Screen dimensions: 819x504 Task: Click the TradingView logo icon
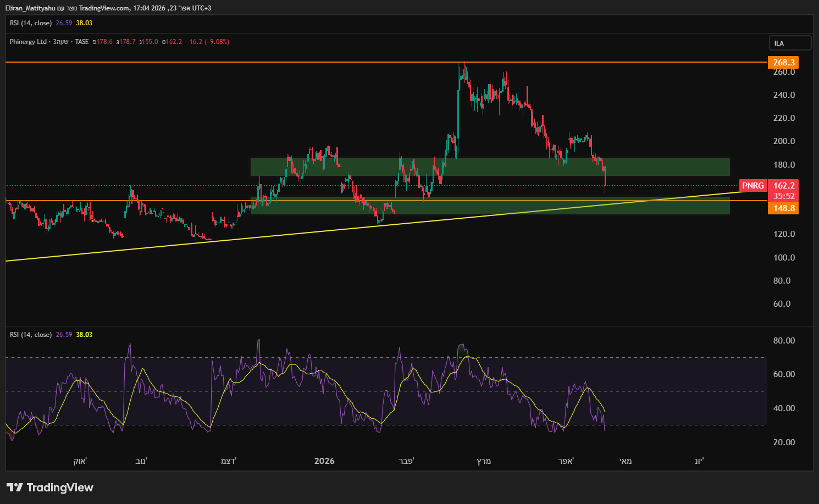(15, 488)
